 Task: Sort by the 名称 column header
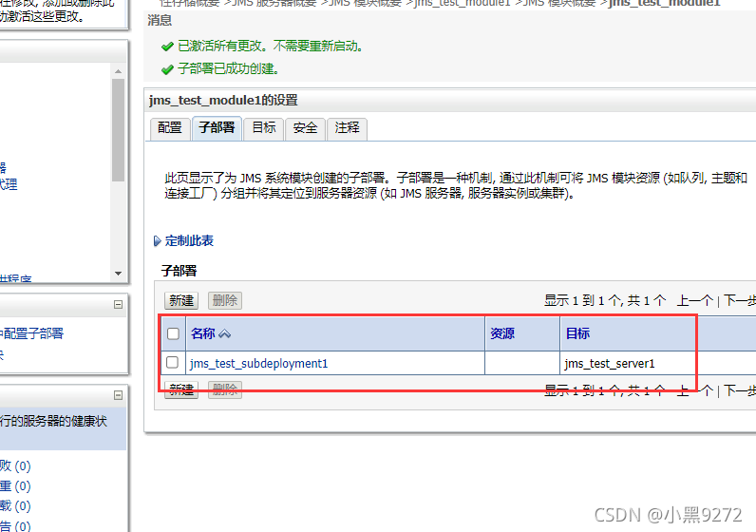[x=203, y=333]
